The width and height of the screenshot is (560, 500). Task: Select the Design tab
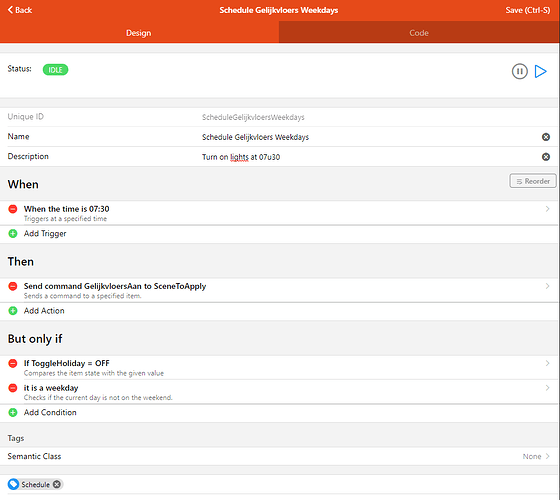pyautogui.click(x=139, y=32)
